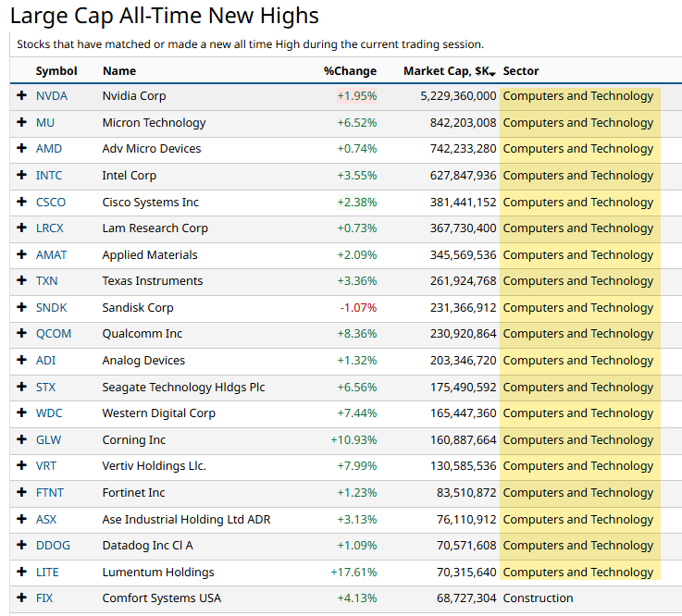The image size is (682, 616).
Task: Open the ASX symbol link
Action: point(46,519)
